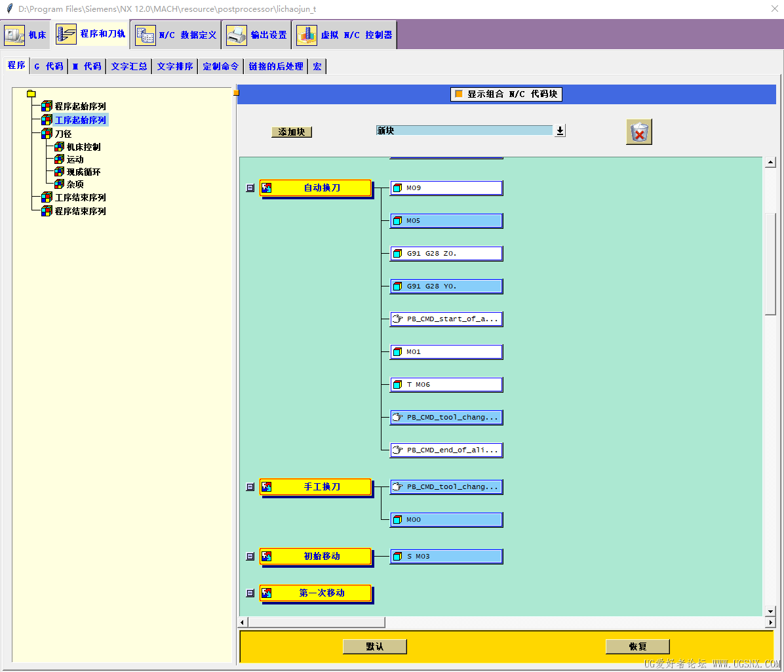Screen dimensions: 784x672
Task: Open the 机床 machine tool tab
Action: pyautogui.click(x=26, y=35)
